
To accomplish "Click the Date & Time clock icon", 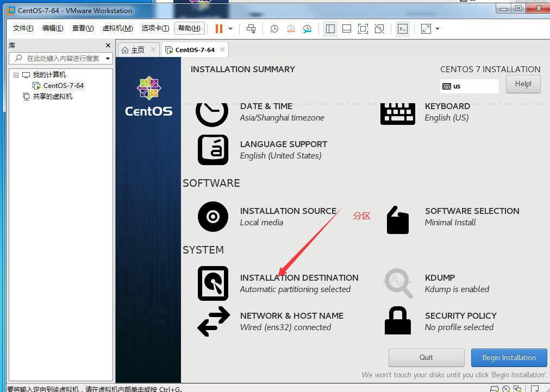I will click(212, 115).
